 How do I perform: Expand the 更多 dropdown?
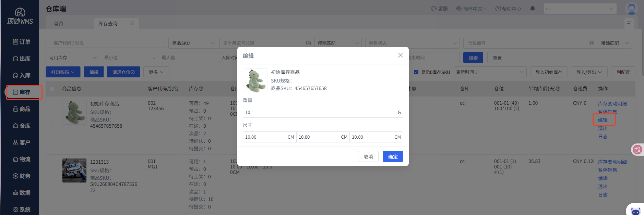click(156, 72)
